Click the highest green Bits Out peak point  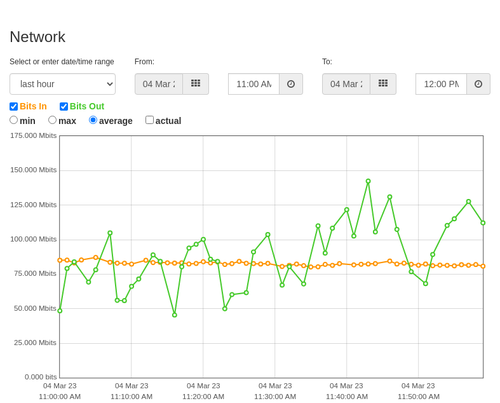pyautogui.click(x=368, y=181)
